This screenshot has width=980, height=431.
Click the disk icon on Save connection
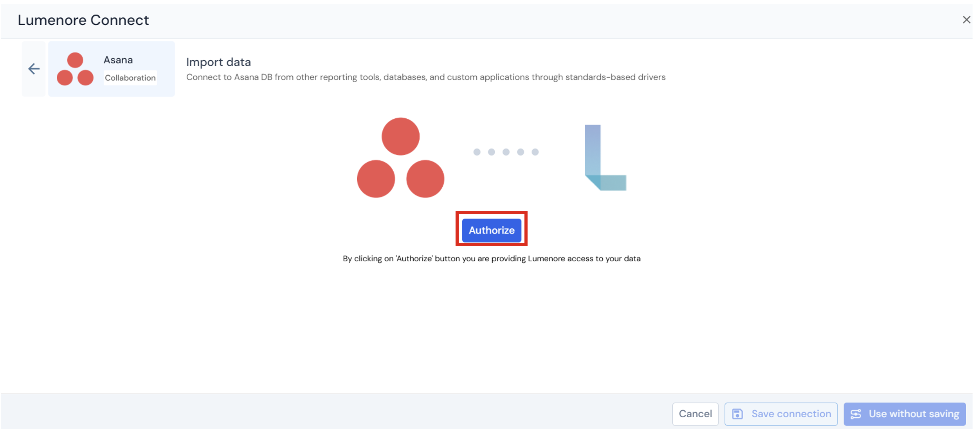pyautogui.click(x=737, y=414)
